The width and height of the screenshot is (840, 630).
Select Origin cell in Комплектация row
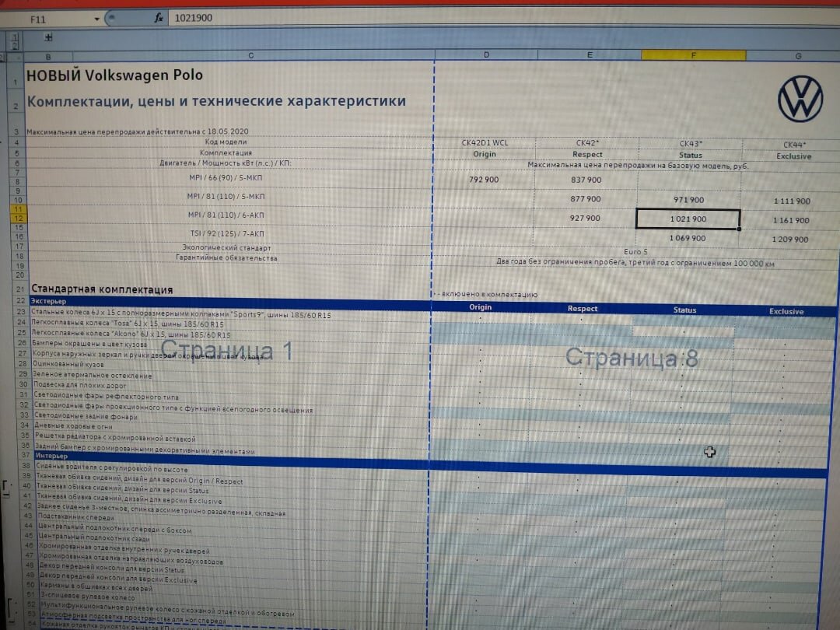[485, 154]
